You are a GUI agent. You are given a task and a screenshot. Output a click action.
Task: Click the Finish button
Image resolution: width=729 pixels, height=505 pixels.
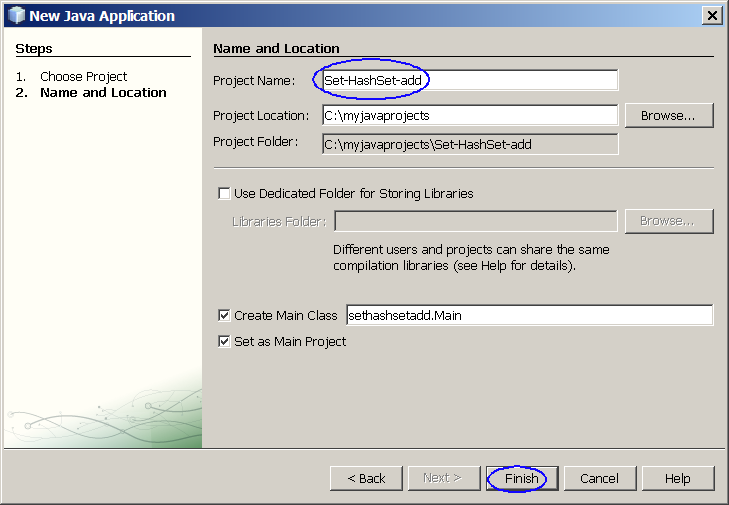coord(522,478)
